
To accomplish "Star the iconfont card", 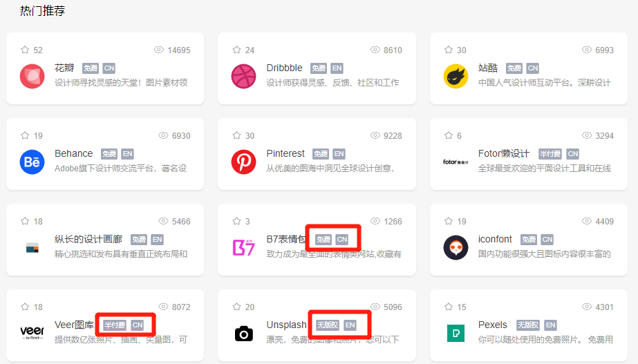I will coord(449,221).
